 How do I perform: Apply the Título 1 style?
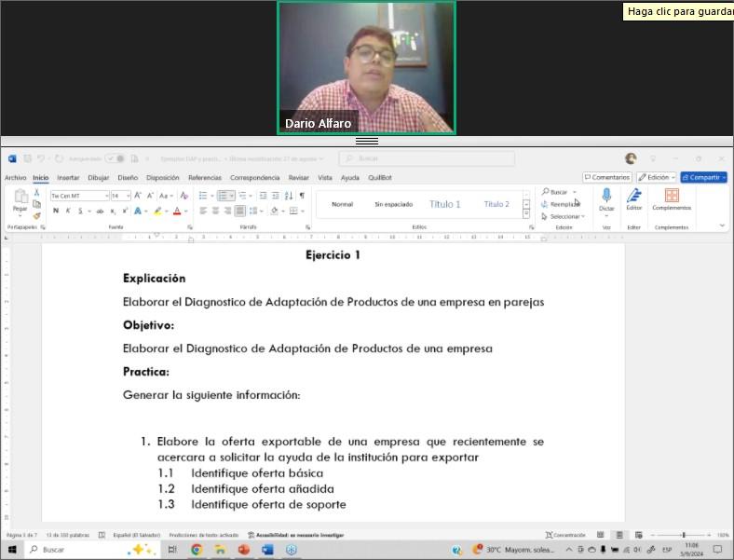(x=445, y=204)
